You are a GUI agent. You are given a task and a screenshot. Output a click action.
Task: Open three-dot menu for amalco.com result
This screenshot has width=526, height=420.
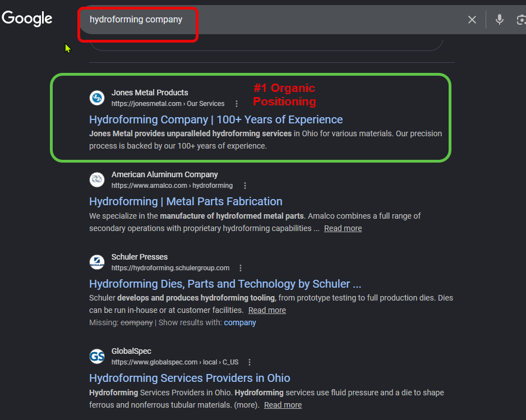245,186
